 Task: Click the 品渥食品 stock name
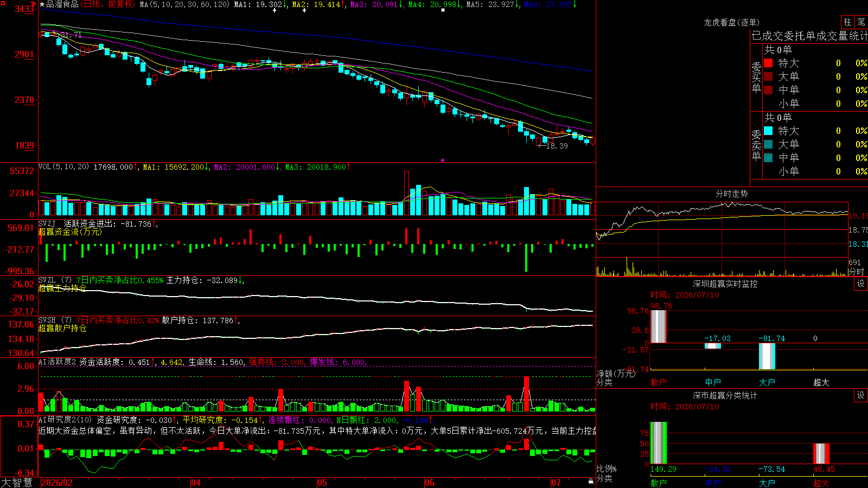(62, 4)
